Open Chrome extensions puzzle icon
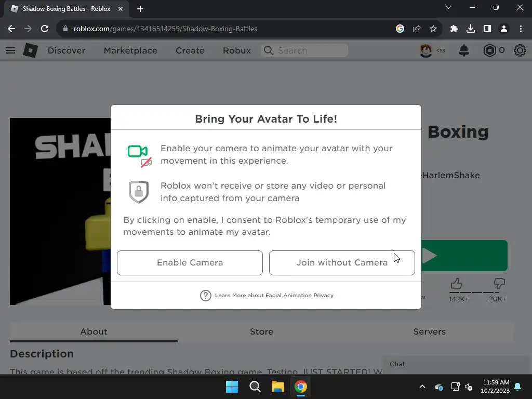 [454, 29]
